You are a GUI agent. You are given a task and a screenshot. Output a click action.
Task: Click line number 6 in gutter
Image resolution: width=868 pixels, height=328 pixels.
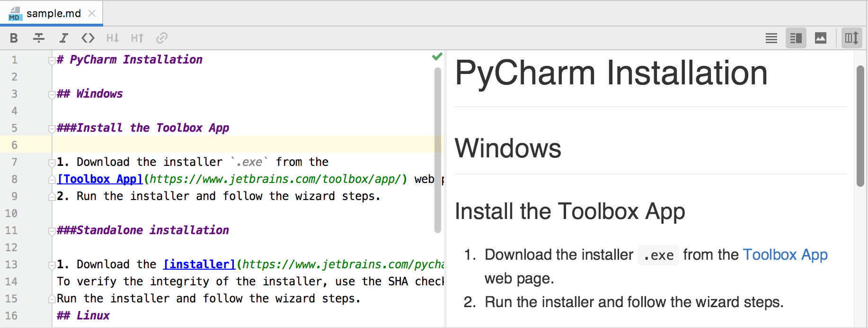click(14, 145)
